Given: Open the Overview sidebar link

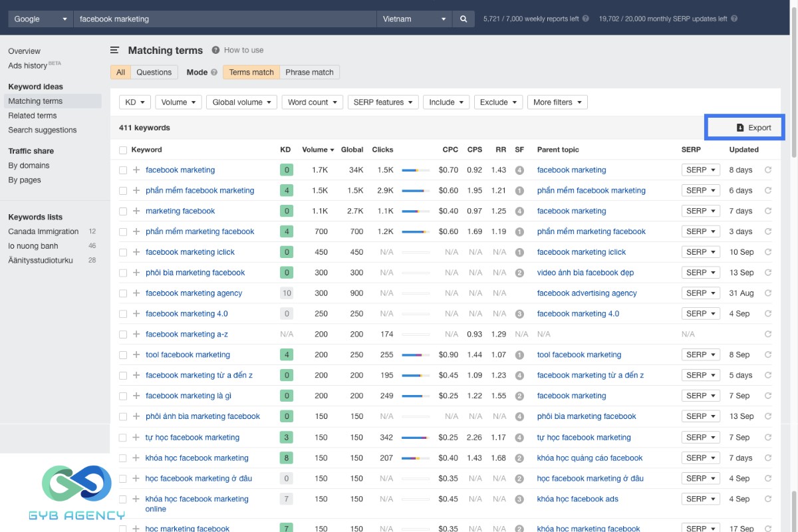Looking at the screenshot, I should [x=25, y=51].
